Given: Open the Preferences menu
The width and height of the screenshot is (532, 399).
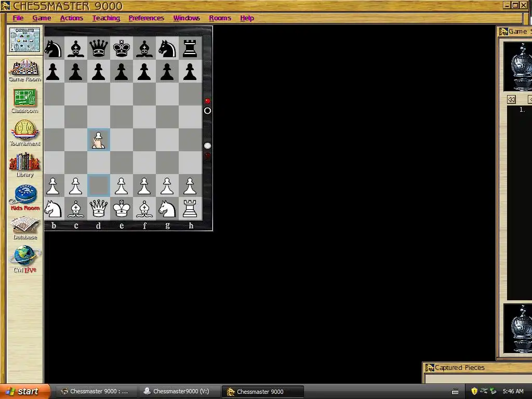Looking at the screenshot, I should click(x=146, y=18).
